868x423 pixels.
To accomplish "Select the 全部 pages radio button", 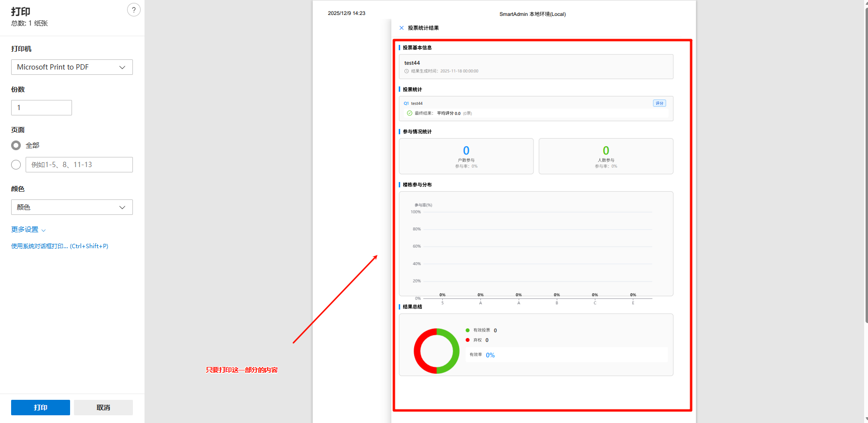I will [16, 145].
